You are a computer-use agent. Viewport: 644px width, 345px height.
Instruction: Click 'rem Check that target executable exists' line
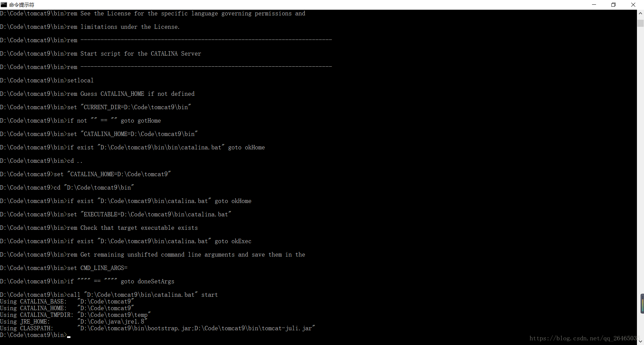coord(99,228)
